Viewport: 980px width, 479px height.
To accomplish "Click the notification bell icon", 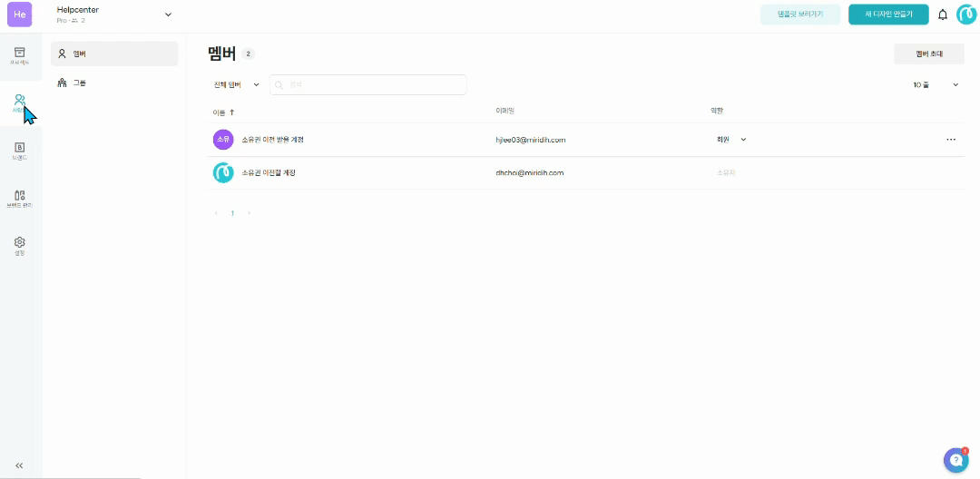I will point(943,15).
